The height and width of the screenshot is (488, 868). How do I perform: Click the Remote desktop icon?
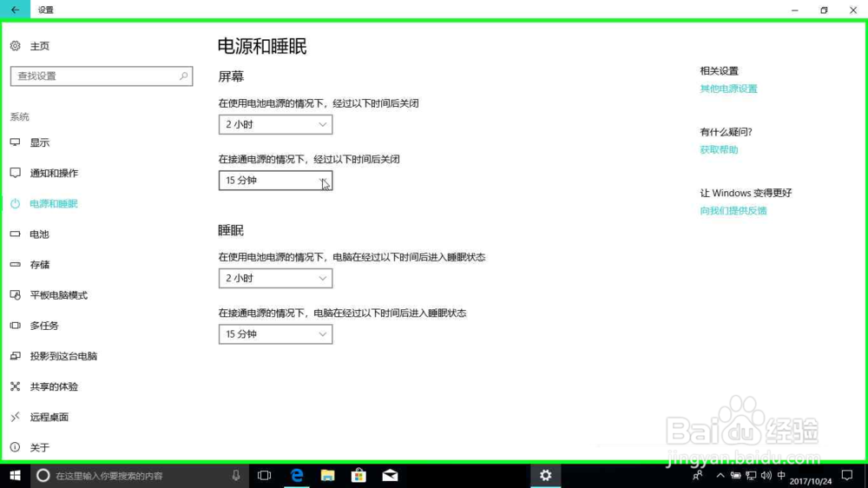pos(15,417)
